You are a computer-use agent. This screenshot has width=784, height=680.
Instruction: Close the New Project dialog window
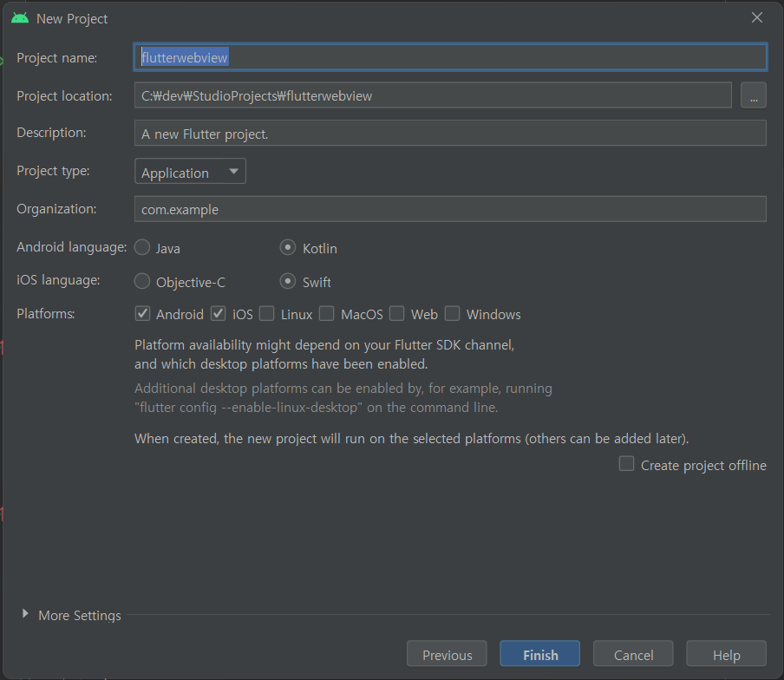click(x=757, y=18)
